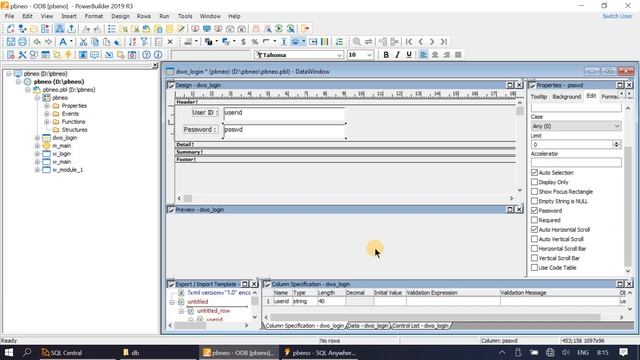Toggle the Auto Selection checkbox
Screen dimensions: 640x360
[534, 173]
